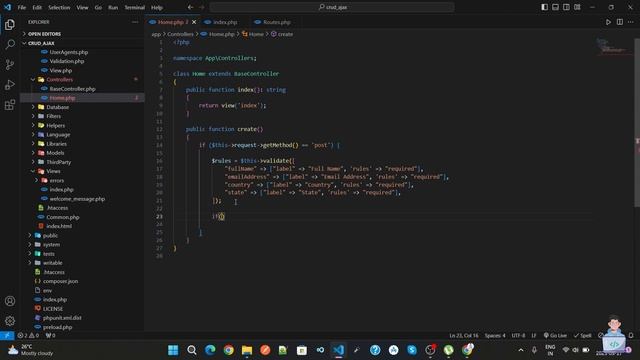This screenshot has width=640, height=360.
Task: Click the Controllers breadcrumb segment
Action: point(180,34)
